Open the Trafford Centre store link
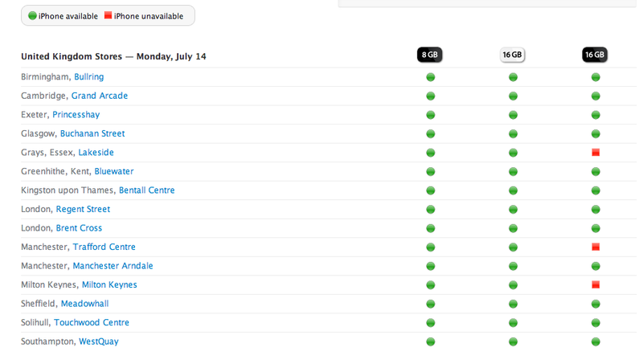Screen dimensions: 643x364 [x=104, y=247]
